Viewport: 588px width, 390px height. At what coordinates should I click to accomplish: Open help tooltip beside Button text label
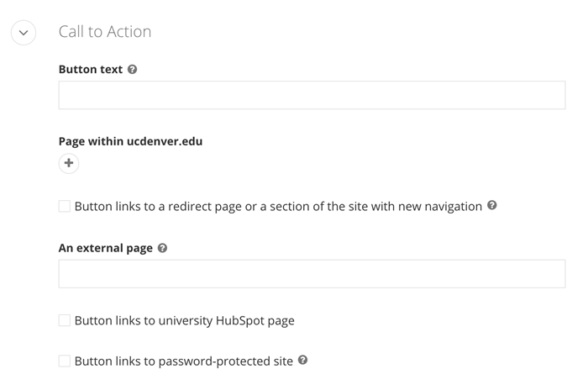click(x=133, y=70)
